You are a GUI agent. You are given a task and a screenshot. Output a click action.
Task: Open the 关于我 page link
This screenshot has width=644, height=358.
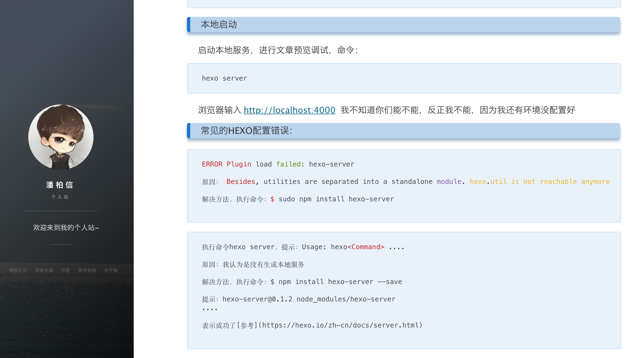(111, 270)
